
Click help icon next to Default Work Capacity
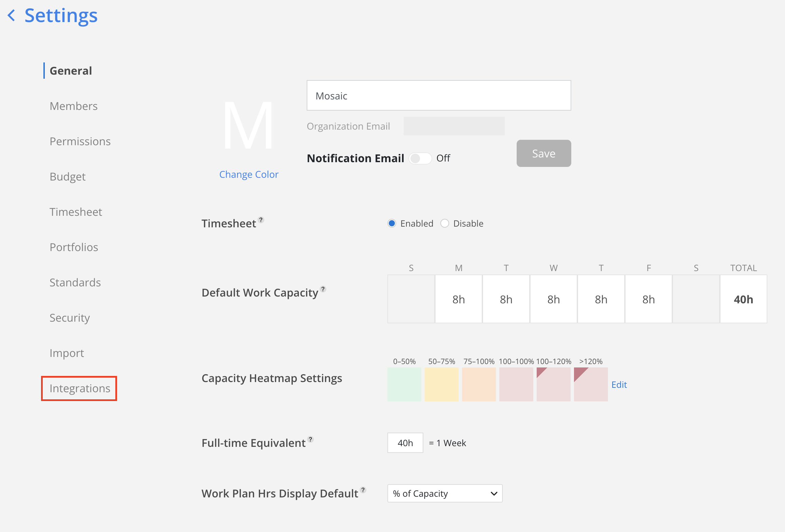pyautogui.click(x=323, y=289)
